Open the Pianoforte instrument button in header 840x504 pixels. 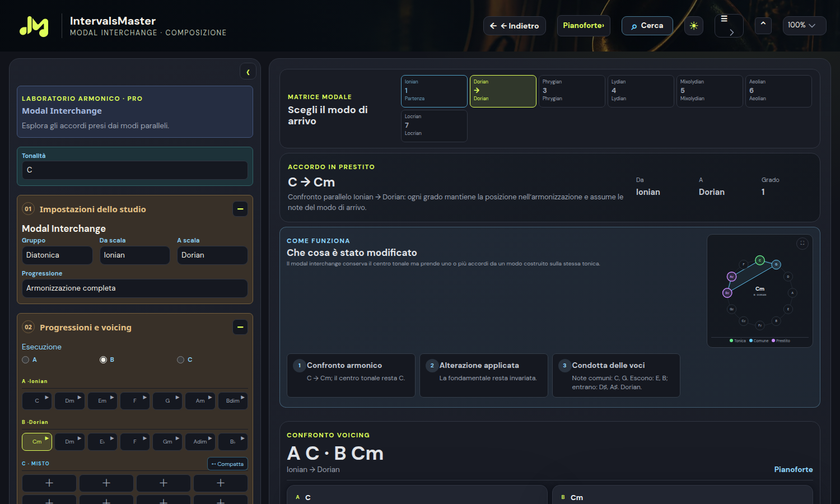point(584,26)
